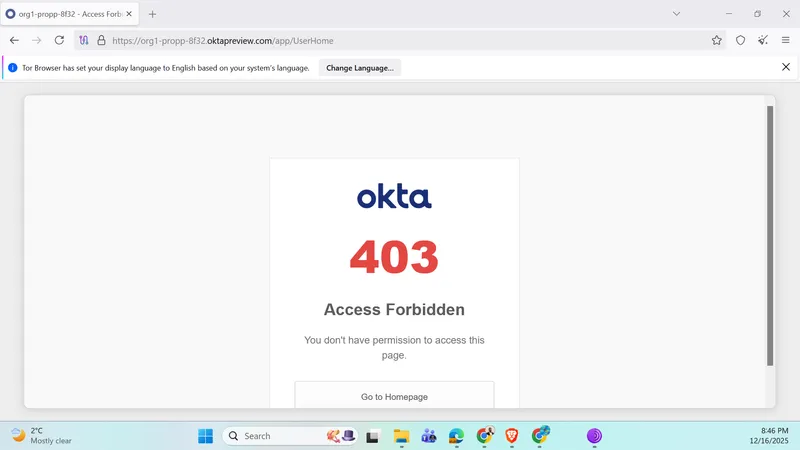Select the org1-propp-8f32 Access Forbidden tab
This screenshot has height=450, width=800.
coord(69,14)
